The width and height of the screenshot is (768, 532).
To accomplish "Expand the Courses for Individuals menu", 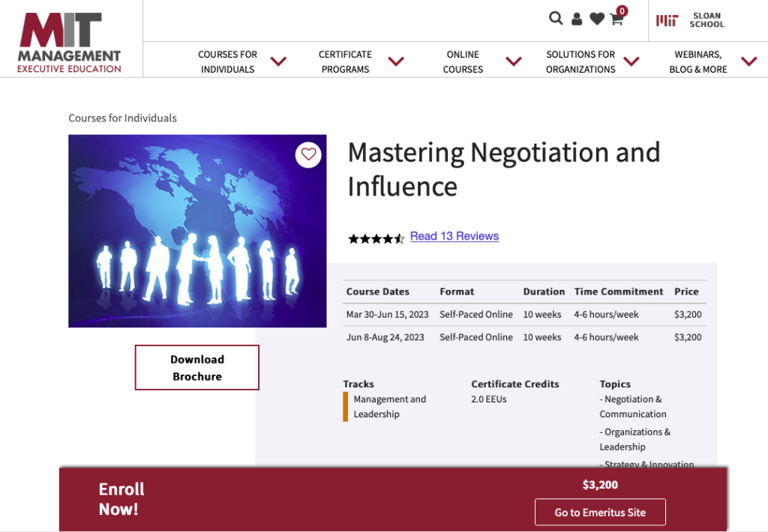I will [227, 61].
